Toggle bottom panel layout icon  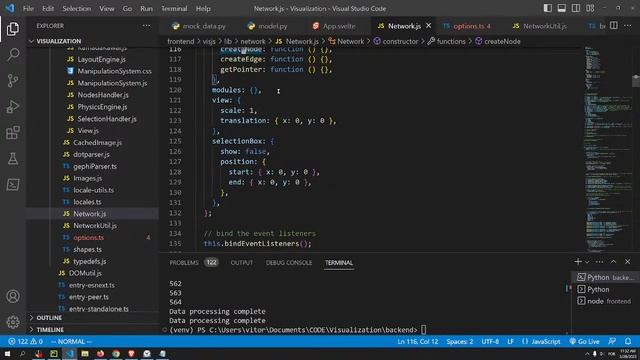coord(562,8)
